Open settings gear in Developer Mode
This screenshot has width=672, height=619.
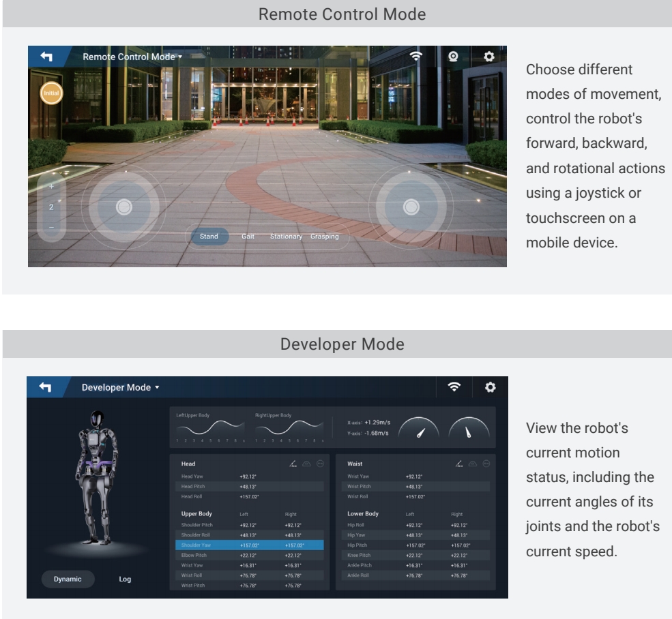coord(490,387)
